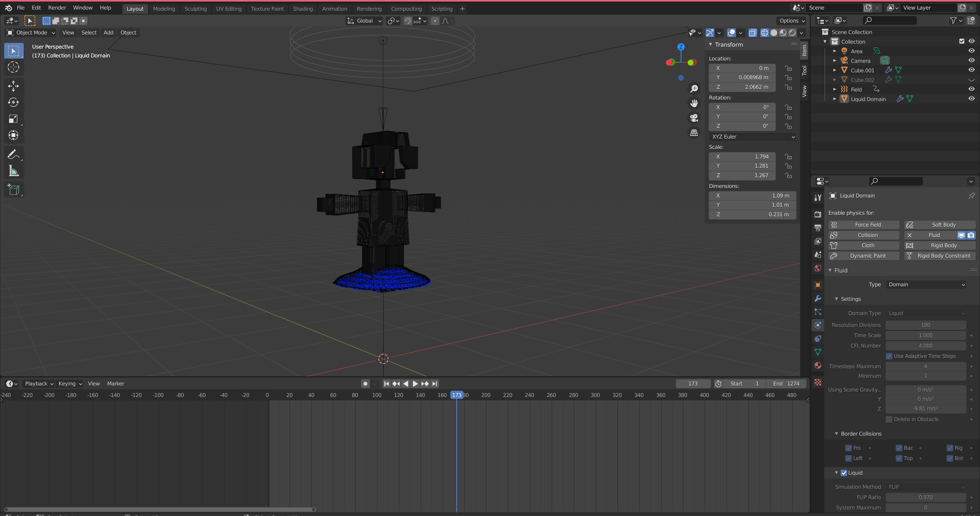Hide the Area light in outliner
Viewport: 980px width, 516px height.
click(x=971, y=51)
